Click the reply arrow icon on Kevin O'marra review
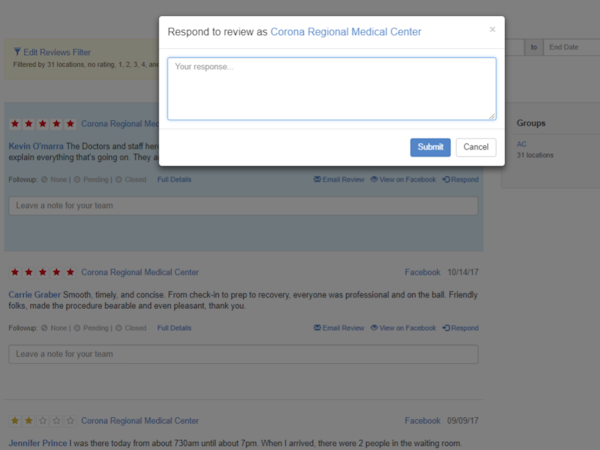 click(x=446, y=179)
